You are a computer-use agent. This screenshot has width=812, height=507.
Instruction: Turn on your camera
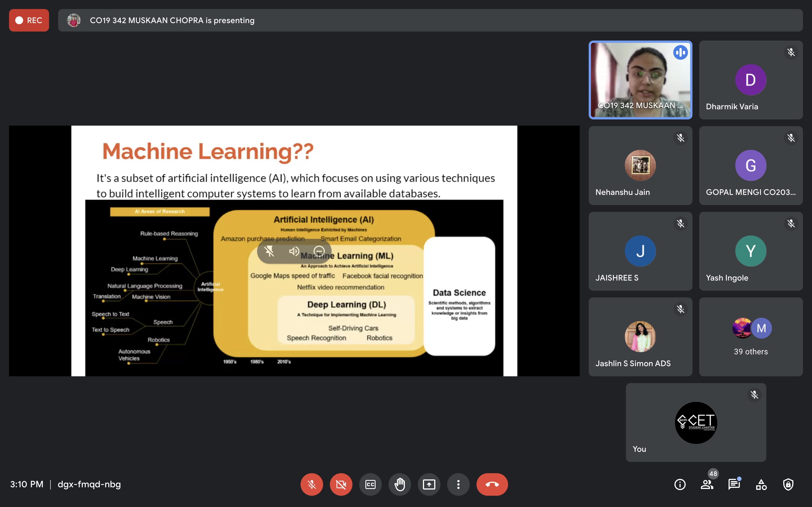(x=341, y=484)
